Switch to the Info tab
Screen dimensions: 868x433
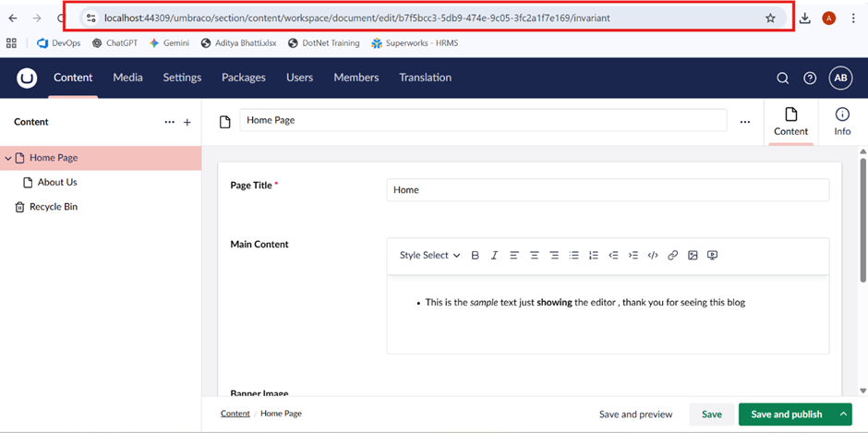842,121
